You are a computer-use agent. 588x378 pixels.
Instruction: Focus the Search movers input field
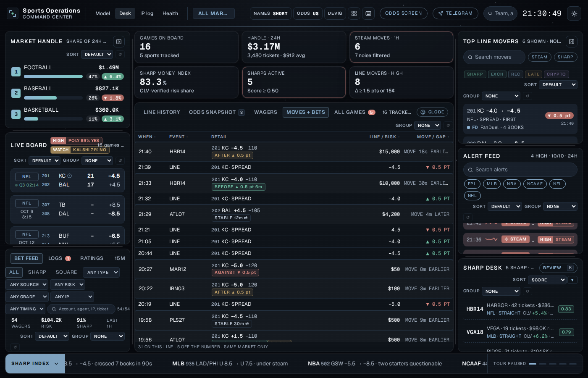[494, 57]
